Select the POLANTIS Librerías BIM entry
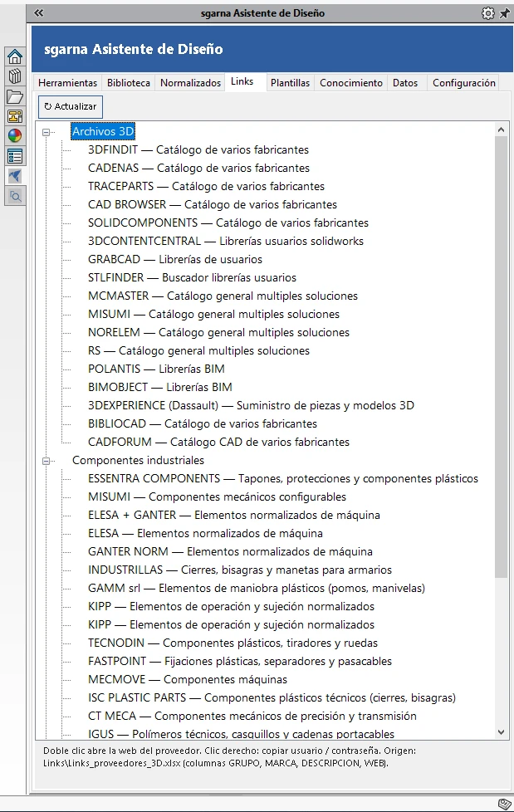 156,369
